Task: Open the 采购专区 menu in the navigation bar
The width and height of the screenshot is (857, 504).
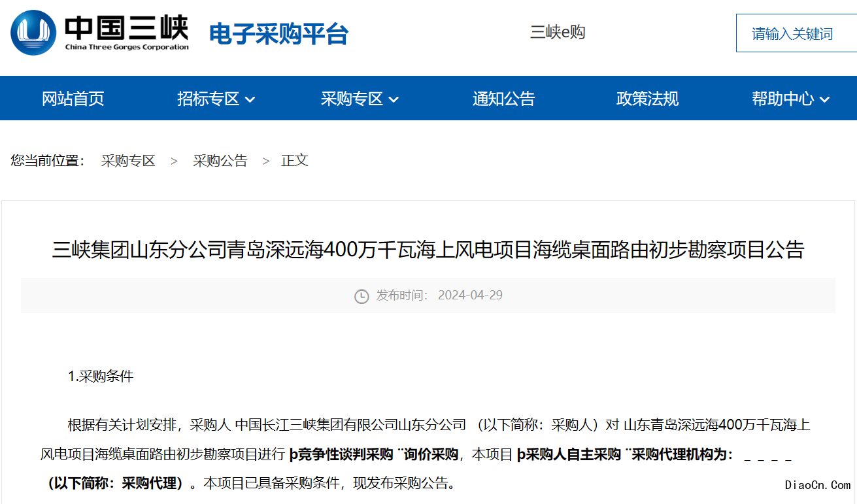Action: coord(352,99)
